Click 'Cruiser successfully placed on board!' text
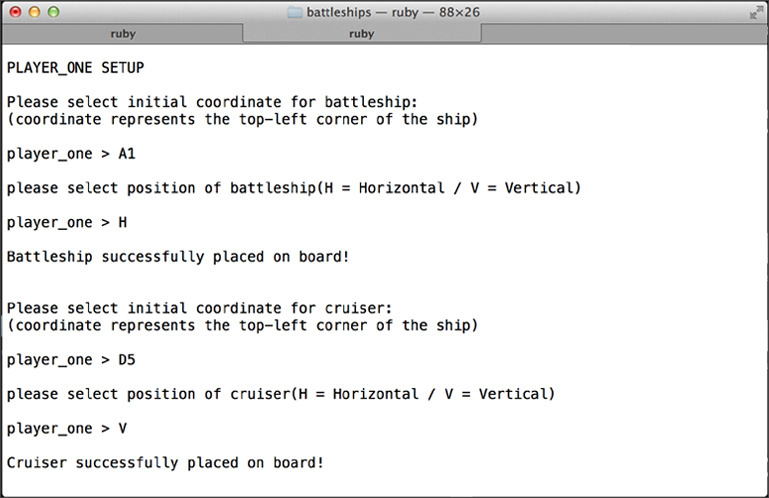This screenshot has width=769, height=498. click(165, 463)
